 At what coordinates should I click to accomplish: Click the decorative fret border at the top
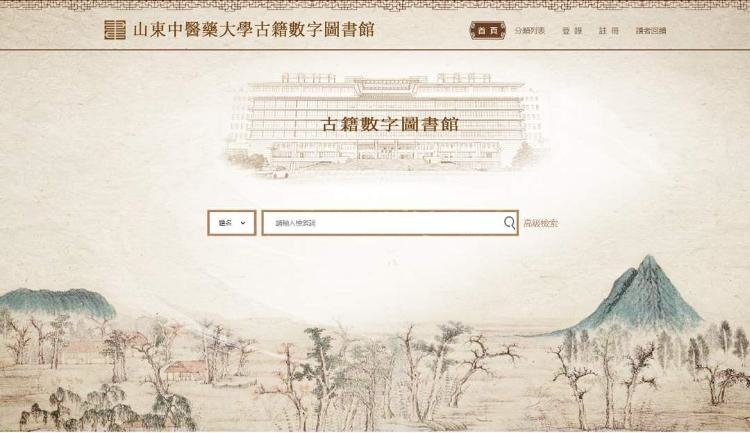[x=375, y=5]
